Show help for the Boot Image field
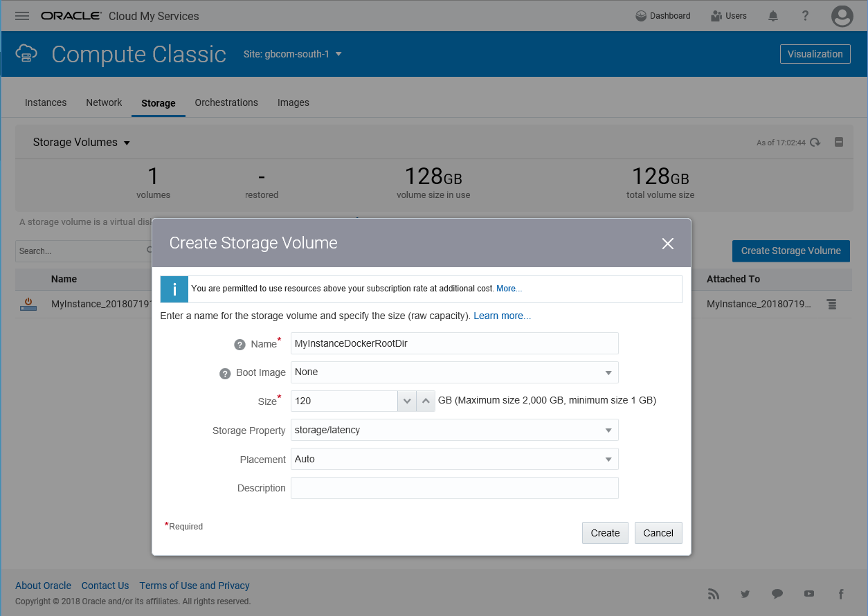The height and width of the screenshot is (616, 868). 225,373
